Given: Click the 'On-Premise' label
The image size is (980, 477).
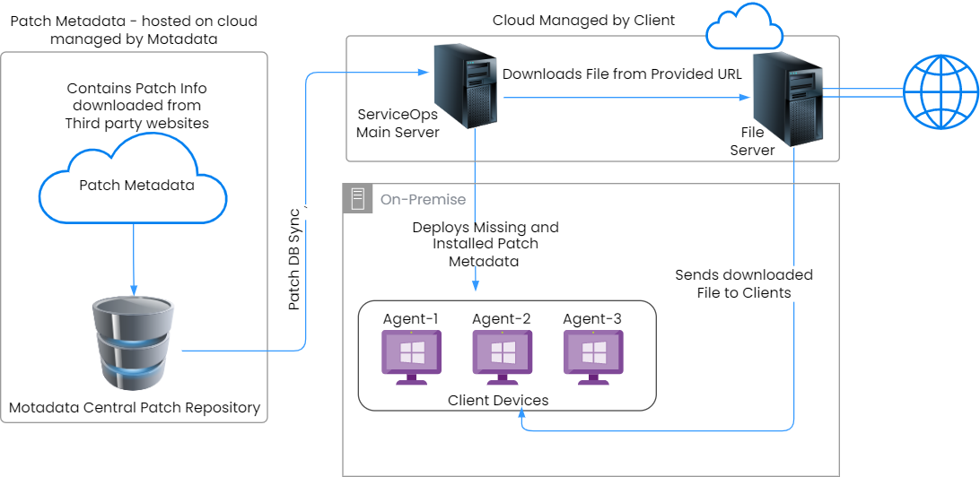Looking at the screenshot, I should point(423,199).
